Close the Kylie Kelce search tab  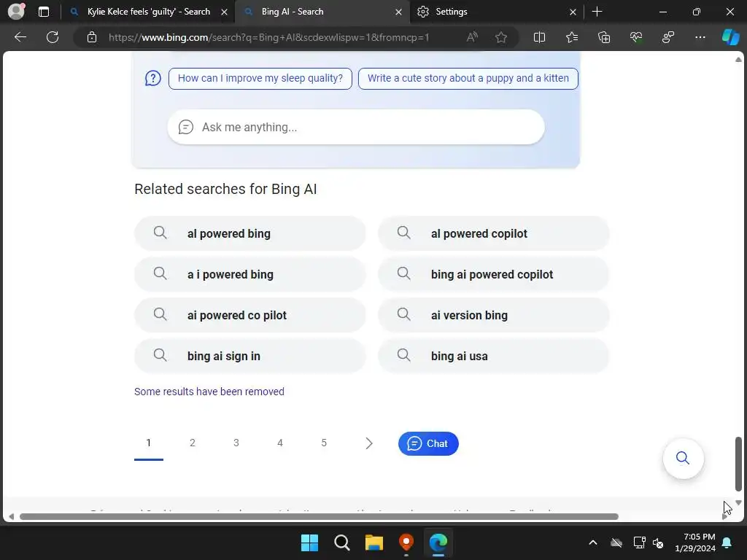click(x=225, y=12)
